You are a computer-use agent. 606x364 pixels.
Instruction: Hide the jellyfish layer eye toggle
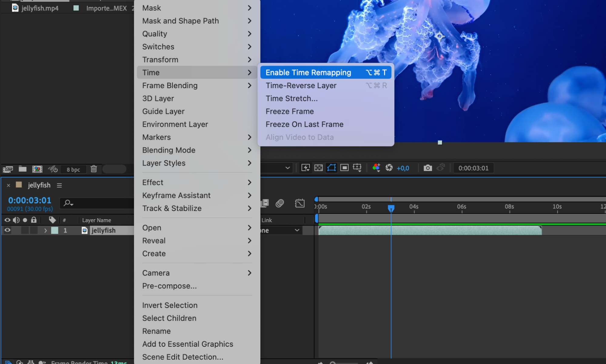7,230
